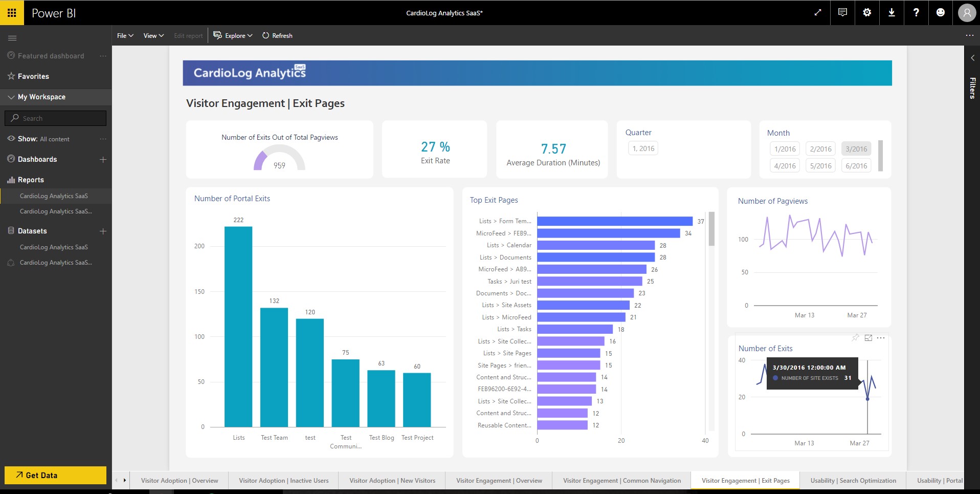This screenshot has width=980, height=494.
Task: Click the Get Data button
Action: tap(55, 475)
